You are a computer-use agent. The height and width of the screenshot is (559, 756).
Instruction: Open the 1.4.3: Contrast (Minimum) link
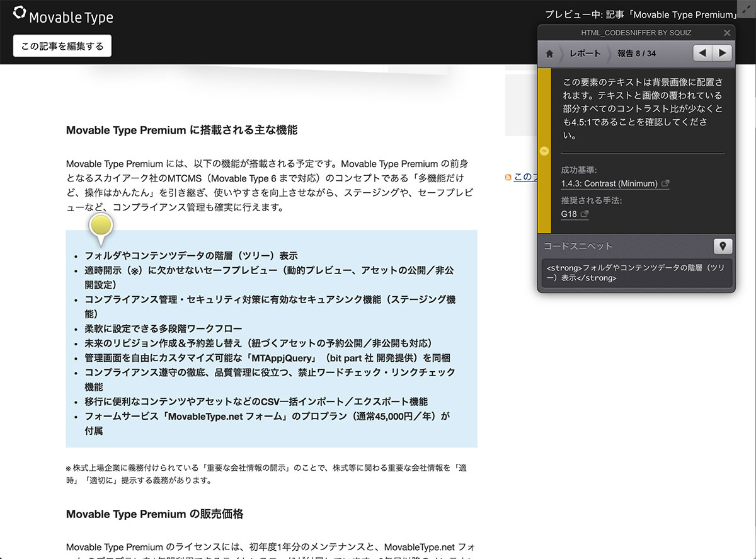click(x=609, y=183)
